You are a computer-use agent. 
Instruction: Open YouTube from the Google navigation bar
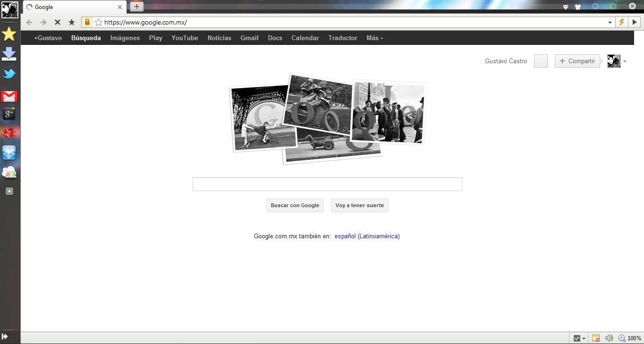click(184, 38)
